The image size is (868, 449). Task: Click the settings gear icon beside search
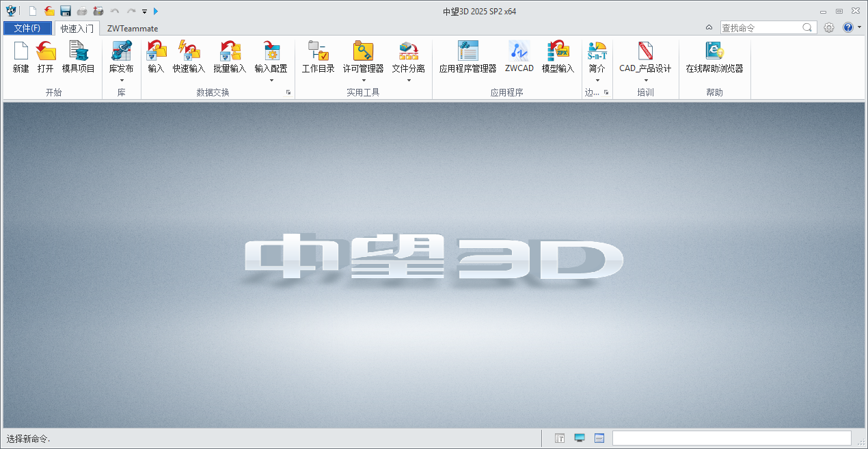(829, 27)
